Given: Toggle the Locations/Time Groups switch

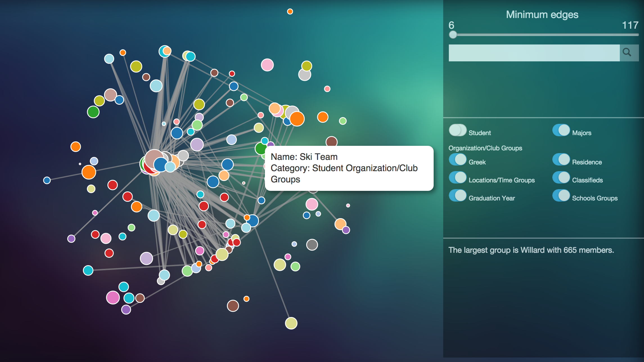Looking at the screenshot, I should [x=458, y=178].
